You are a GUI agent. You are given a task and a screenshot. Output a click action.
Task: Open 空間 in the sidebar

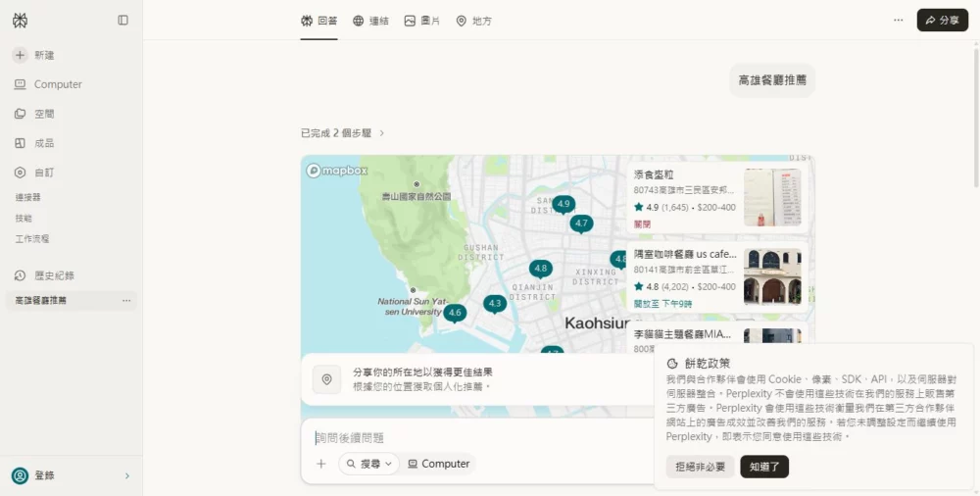(x=34, y=114)
